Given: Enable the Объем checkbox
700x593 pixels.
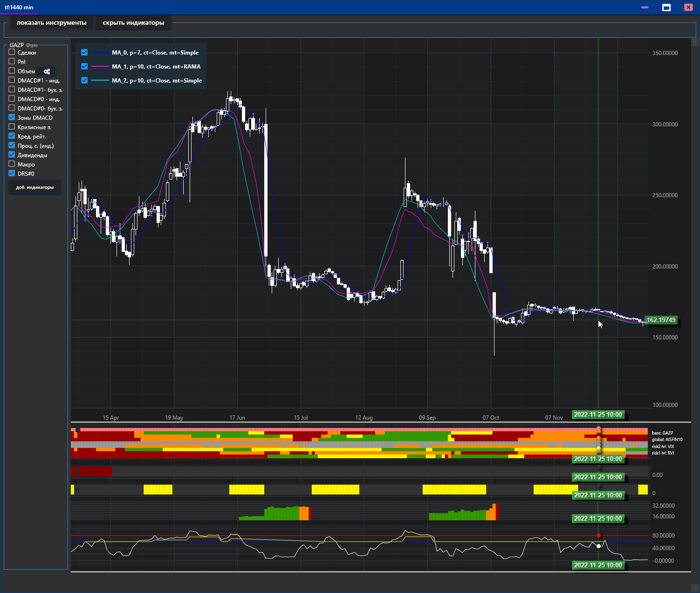Looking at the screenshot, I should coord(12,70).
